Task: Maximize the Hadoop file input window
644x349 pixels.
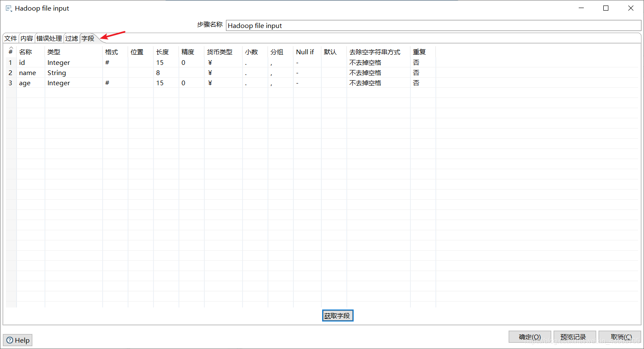Action: (x=606, y=8)
